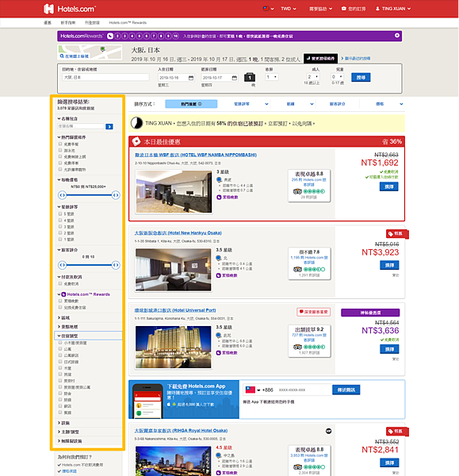The width and height of the screenshot is (459, 476).
Task: Click TripAdvisor owl icon for Hotel WBF Namba
Action: pyautogui.click(x=297, y=191)
